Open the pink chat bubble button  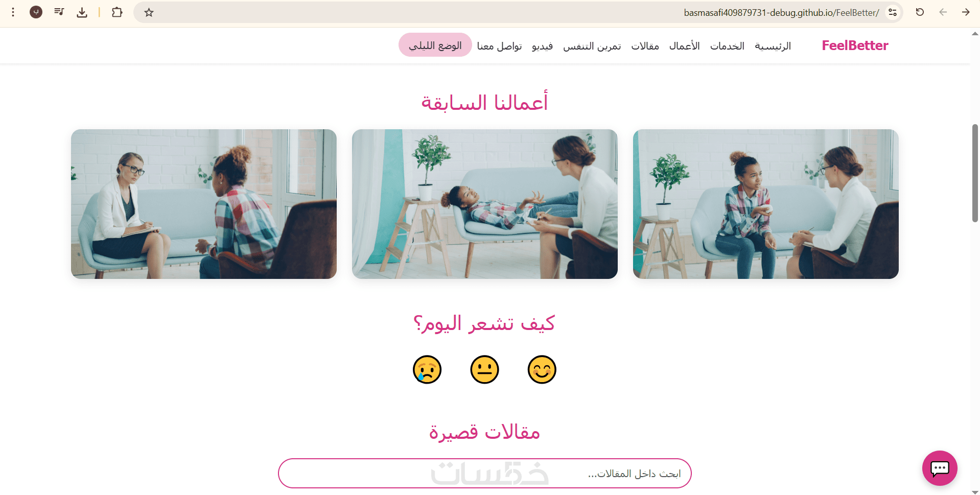coord(940,468)
